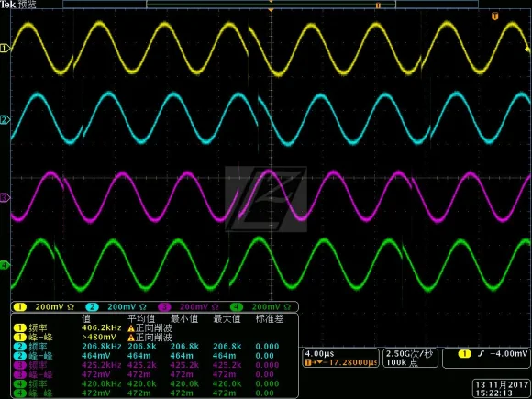Click the channel 2 badge beside 200mV

[92, 307]
